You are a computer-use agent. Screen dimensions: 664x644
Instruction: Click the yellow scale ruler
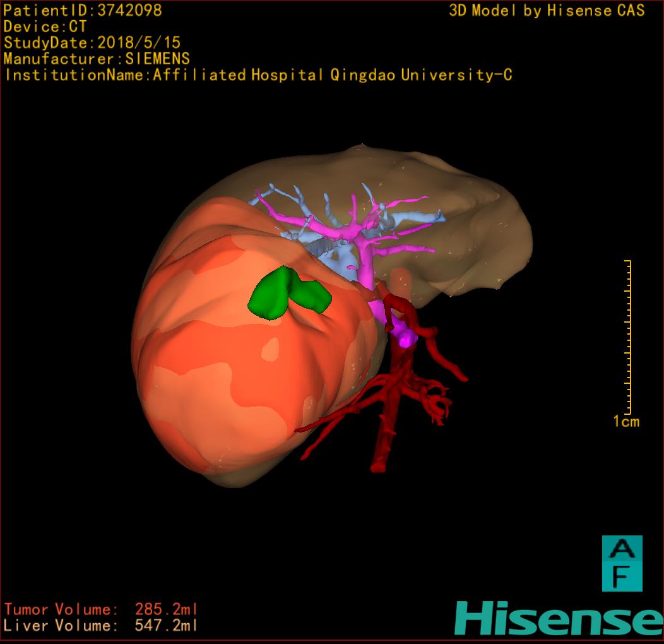point(629,335)
